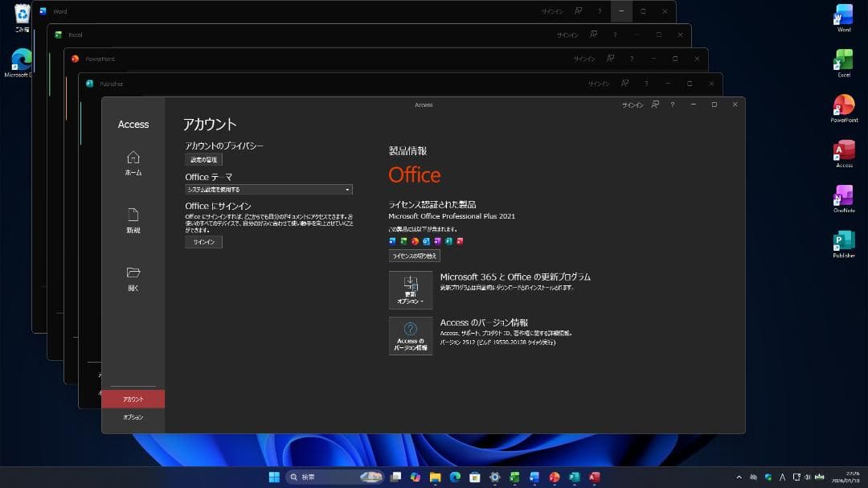The image size is (868, 488).
Task: Open Access のバージョン情報
Action: pos(410,336)
